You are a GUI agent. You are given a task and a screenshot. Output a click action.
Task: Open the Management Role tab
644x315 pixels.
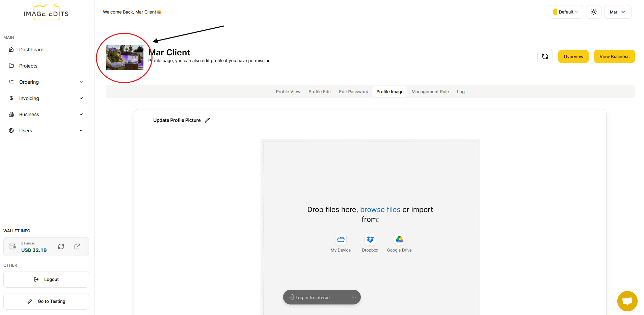pos(430,91)
